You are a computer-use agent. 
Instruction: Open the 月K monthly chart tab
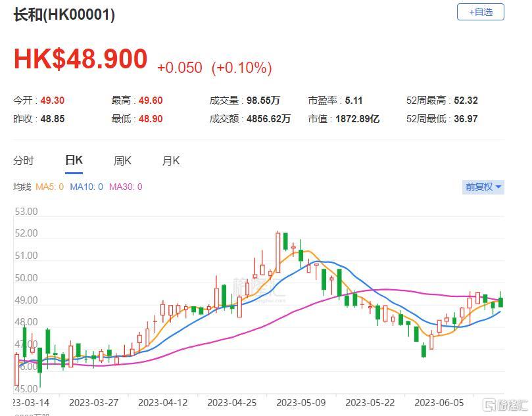tap(171, 160)
